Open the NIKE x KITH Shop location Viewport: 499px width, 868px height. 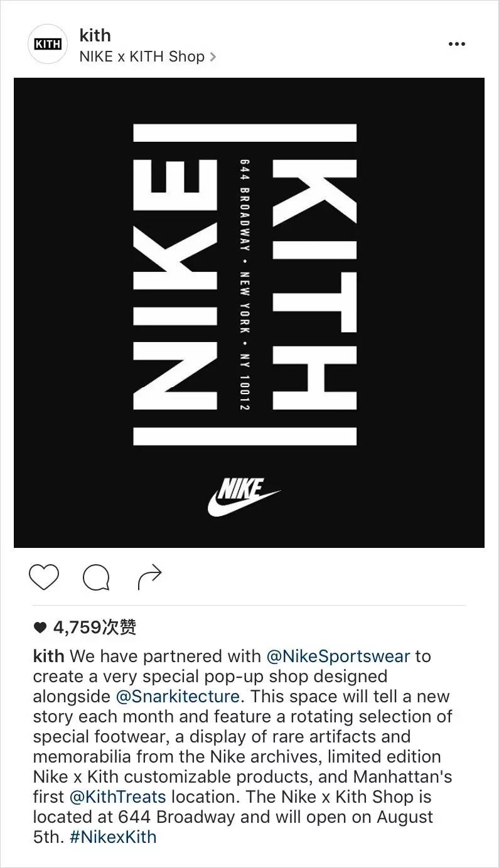tap(142, 56)
